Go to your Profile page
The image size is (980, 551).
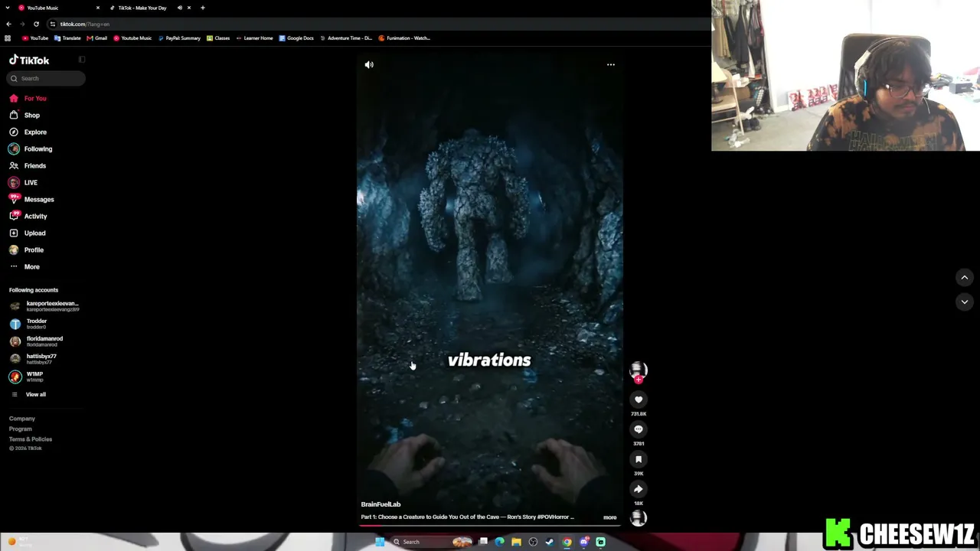(x=26, y=250)
